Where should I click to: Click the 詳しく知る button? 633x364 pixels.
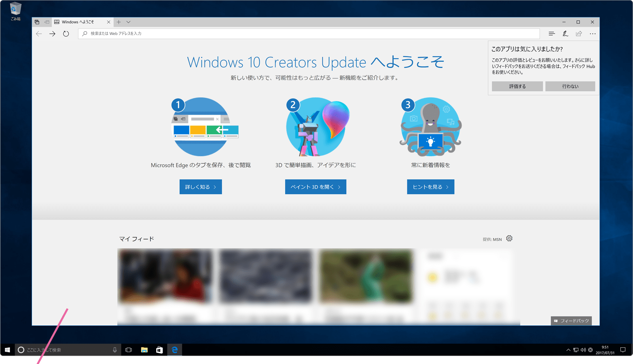tap(201, 187)
